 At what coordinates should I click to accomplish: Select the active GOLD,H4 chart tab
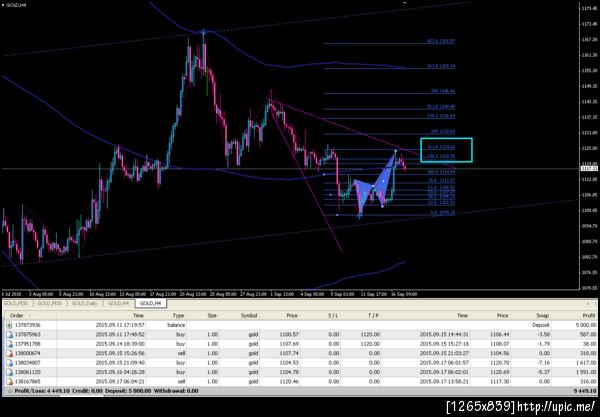(151, 303)
